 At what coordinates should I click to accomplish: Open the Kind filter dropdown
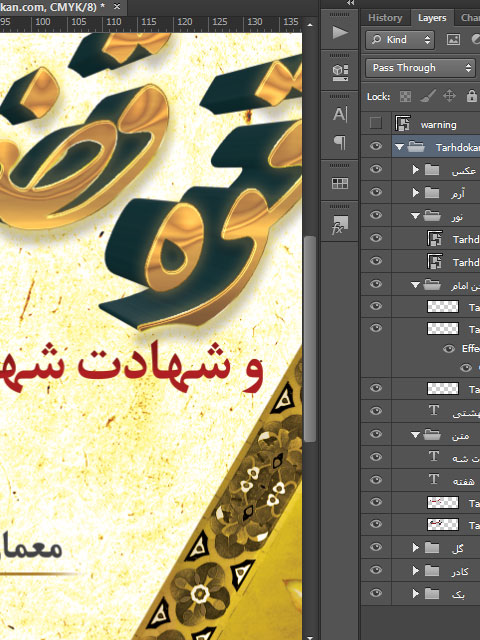(400, 40)
